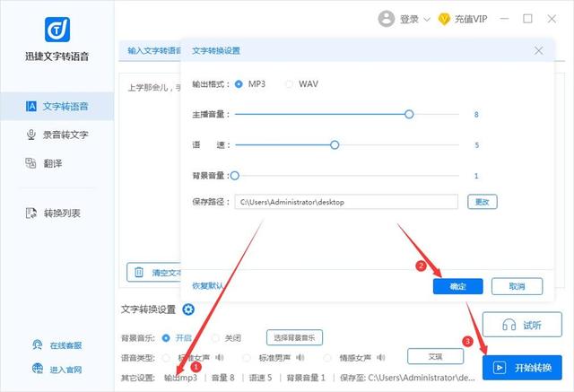This screenshot has height=392, width=574.
Task: Click 恢复默认 to restore defaults
Action: click(207, 286)
